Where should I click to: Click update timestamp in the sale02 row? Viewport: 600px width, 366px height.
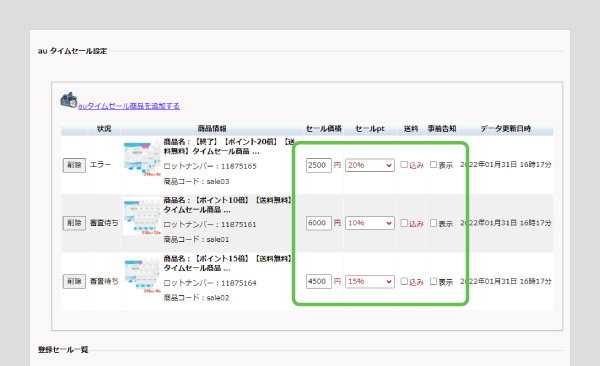click(x=506, y=281)
